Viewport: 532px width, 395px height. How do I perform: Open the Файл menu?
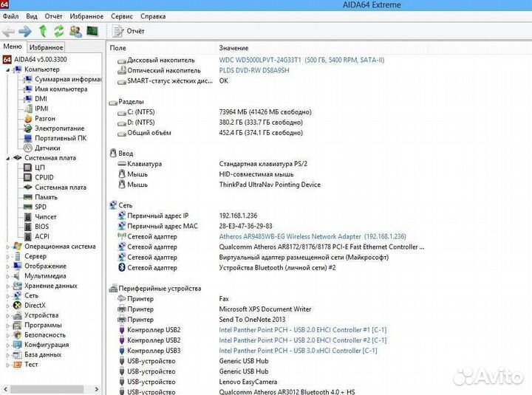[x=10, y=16]
